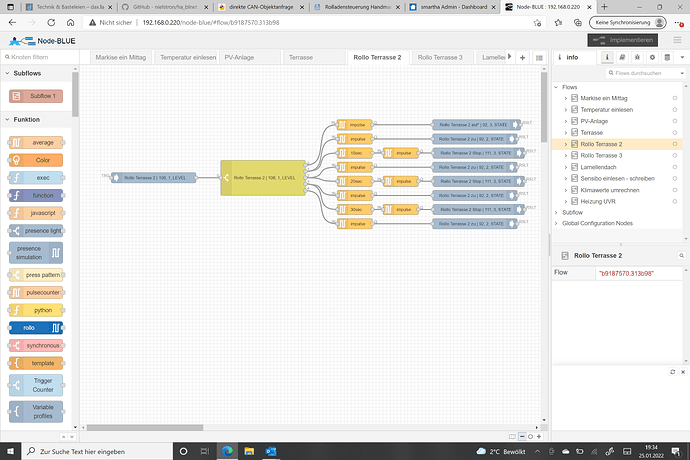Toggle status circle of PV-Anlage flow
The height and width of the screenshot is (460, 690).
pos(676,120)
